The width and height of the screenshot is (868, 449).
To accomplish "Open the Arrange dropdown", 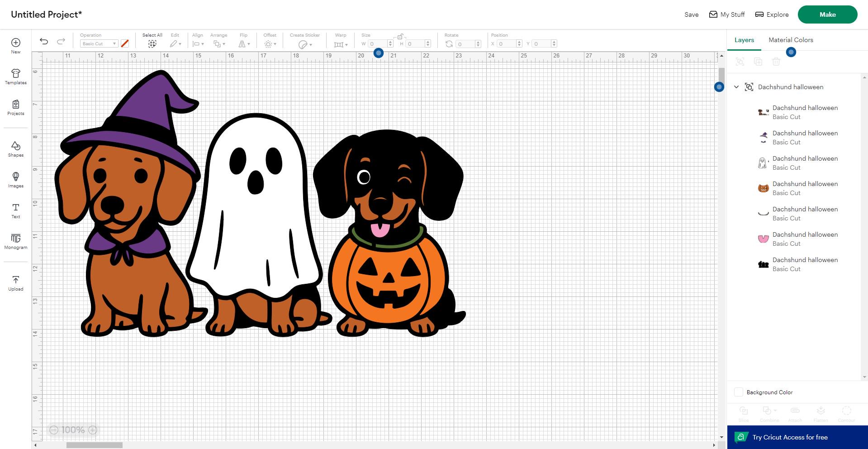I will pos(219,44).
